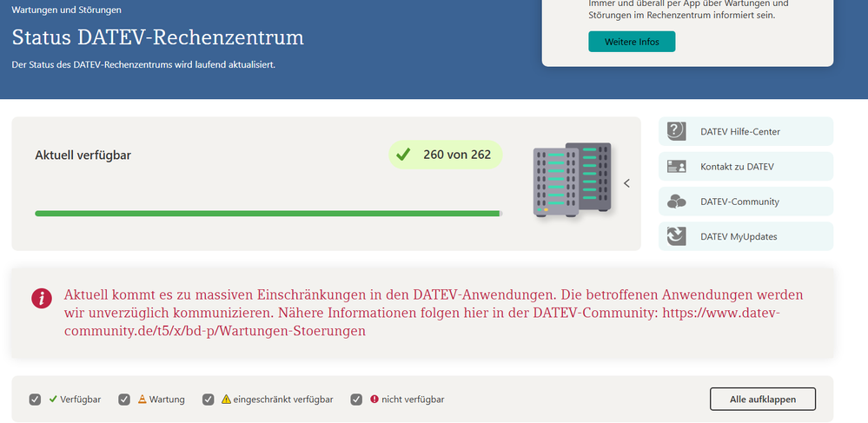The width and height of the screenshot is (868, 423).
Task: Click the massive Einschränkungen alert message
Action: (434, 313)
